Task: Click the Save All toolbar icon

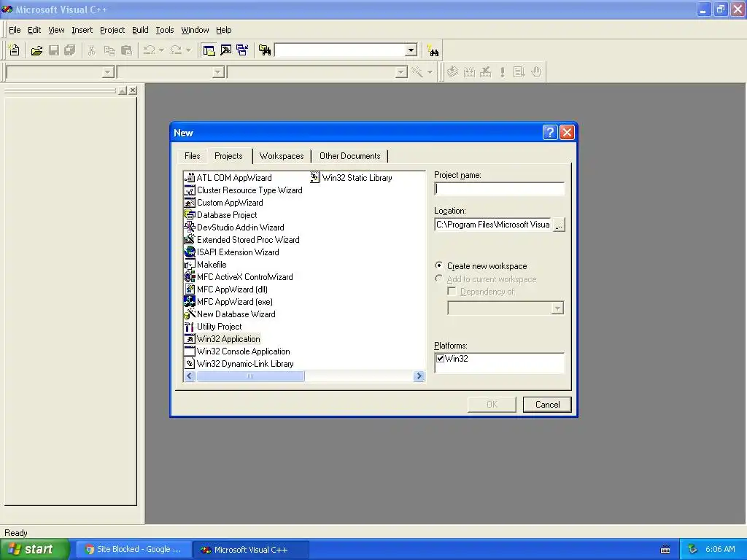Action: click(x=69, y=50)
